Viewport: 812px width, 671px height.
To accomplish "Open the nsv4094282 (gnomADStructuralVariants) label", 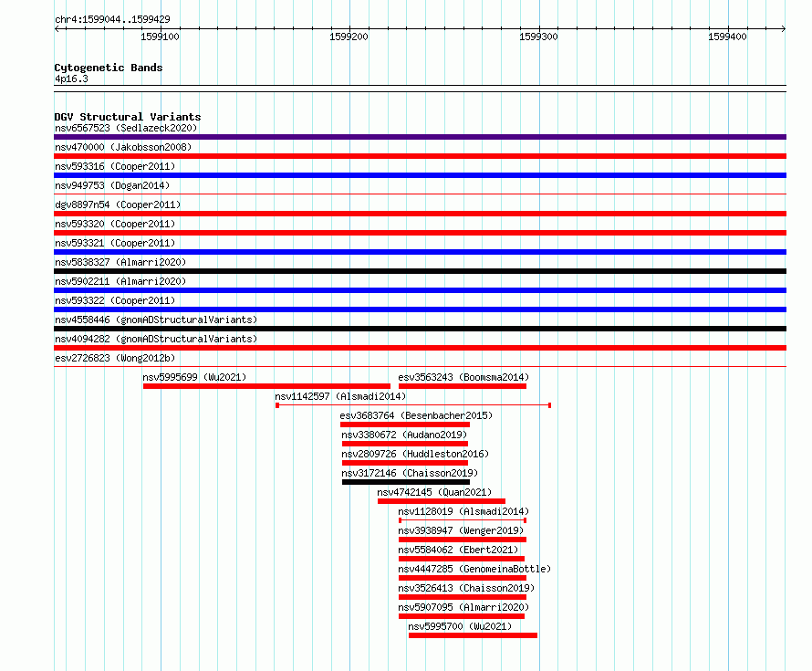I will (156, 339).
